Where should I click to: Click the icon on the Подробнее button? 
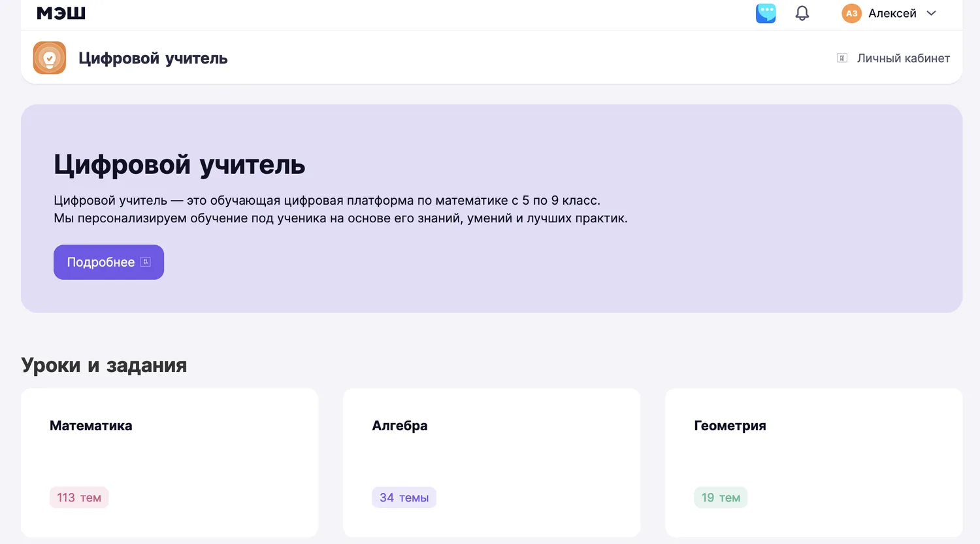[146, 262]
